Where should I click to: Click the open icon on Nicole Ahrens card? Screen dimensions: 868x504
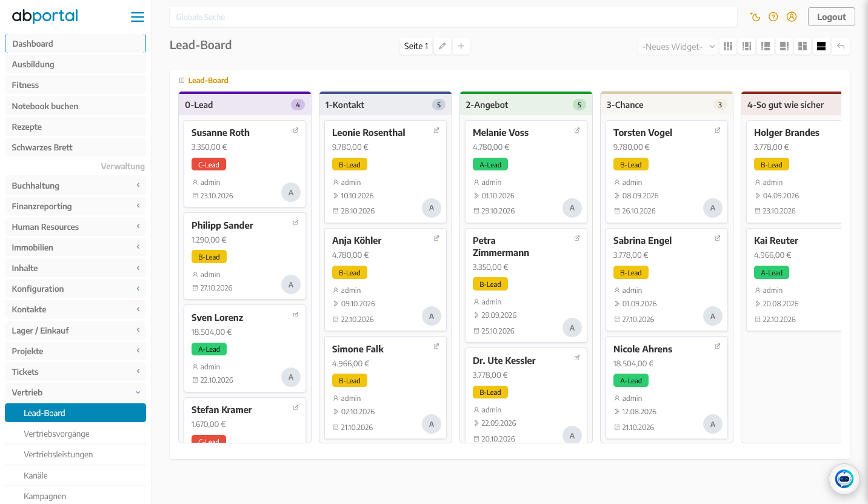[718, 346]
